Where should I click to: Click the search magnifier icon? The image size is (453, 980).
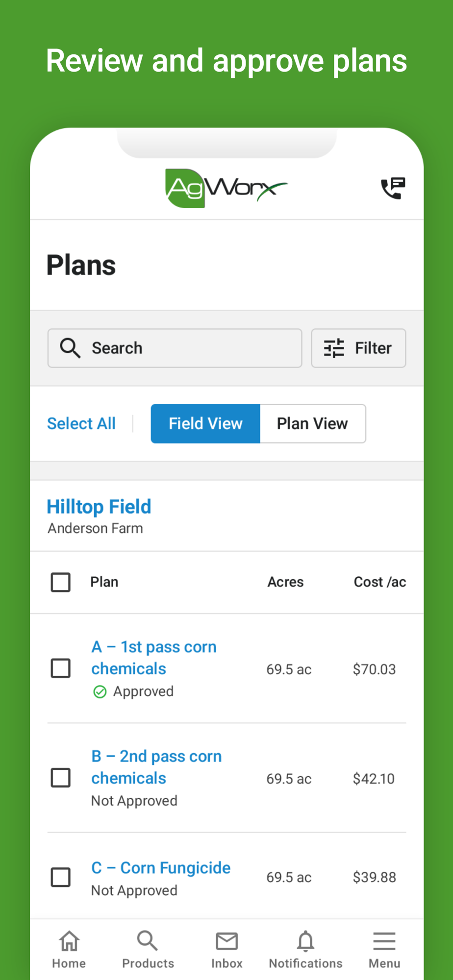click(x=70, y=348)
